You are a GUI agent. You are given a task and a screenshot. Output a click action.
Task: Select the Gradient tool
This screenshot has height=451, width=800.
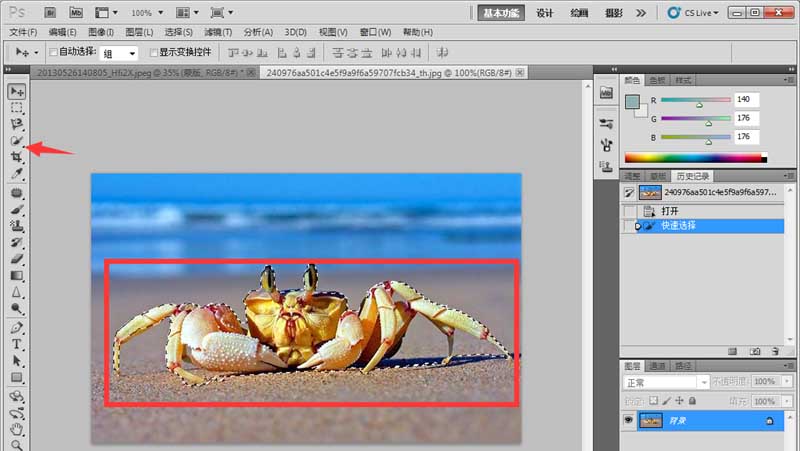coord(16,275)
